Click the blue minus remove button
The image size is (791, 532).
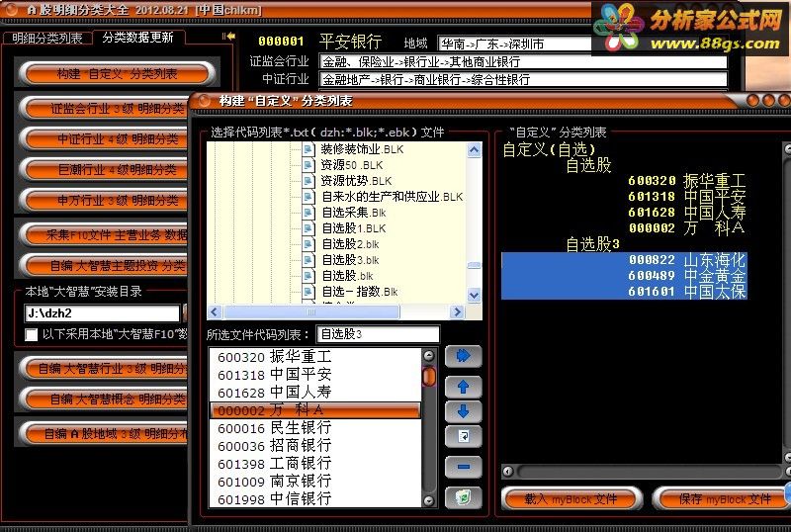point(463,467)
